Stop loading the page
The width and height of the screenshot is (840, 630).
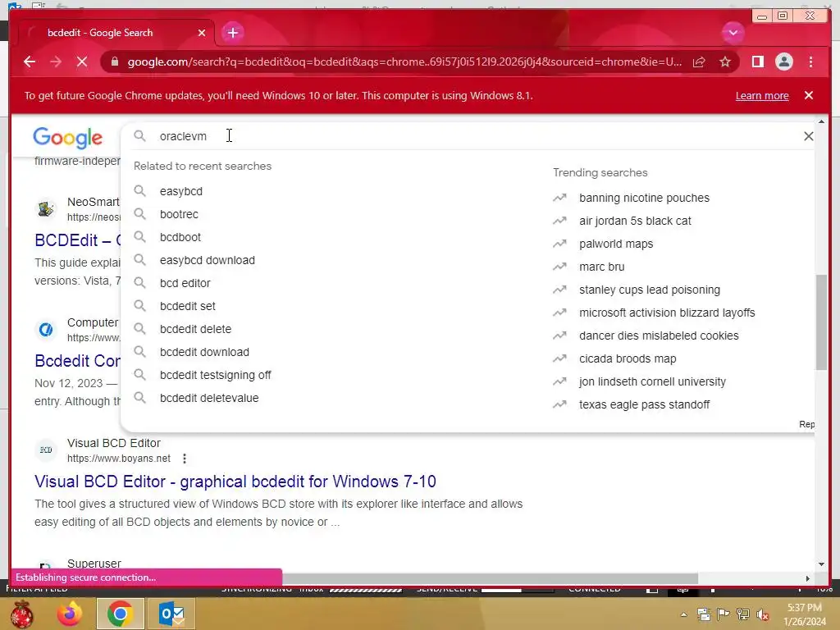coord(82,62)
